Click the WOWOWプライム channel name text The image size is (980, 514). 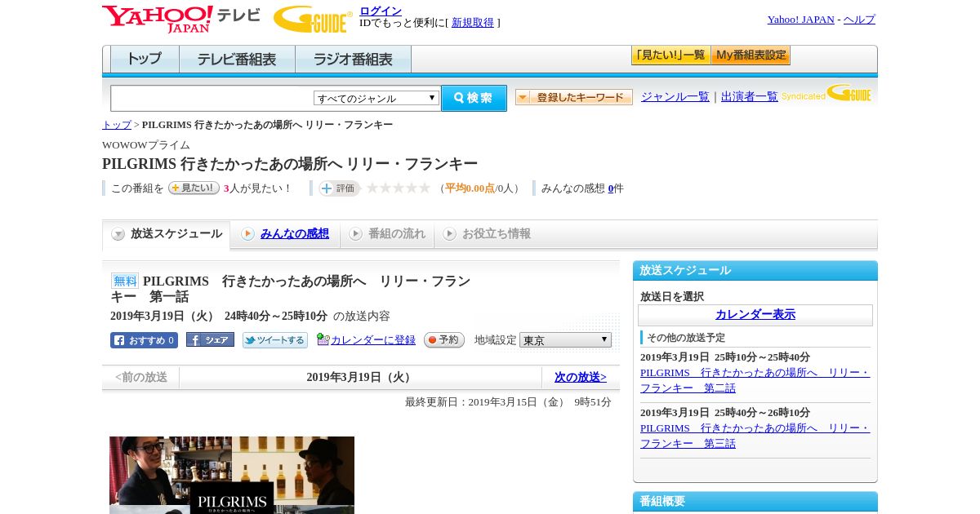pyautogui.click(x=146, y=145)
